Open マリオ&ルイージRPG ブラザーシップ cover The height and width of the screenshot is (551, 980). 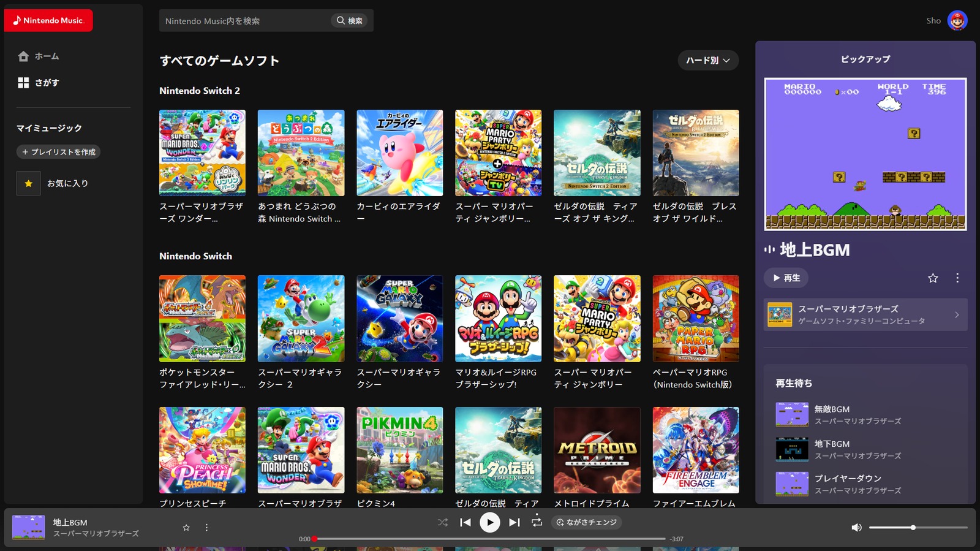[x=499, y=319]
